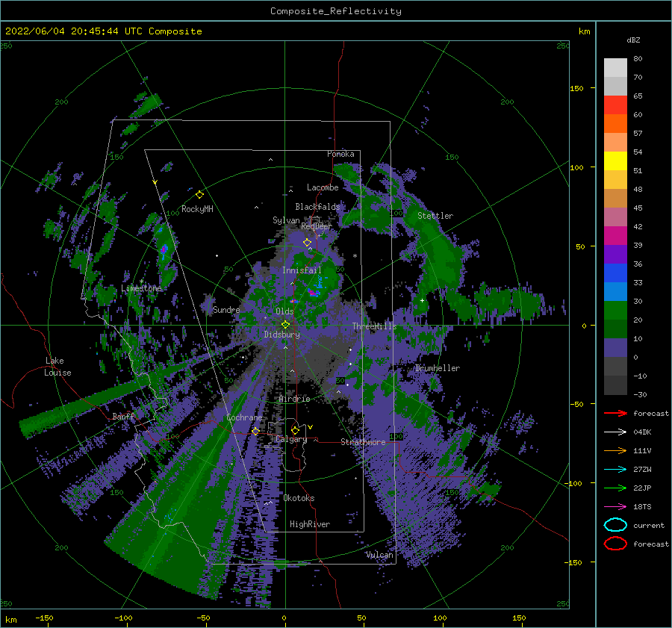672x628 pixels.
Task: Click the white 04DK arrow in legend
Action: pyautogui.click(x=615, y=432)
